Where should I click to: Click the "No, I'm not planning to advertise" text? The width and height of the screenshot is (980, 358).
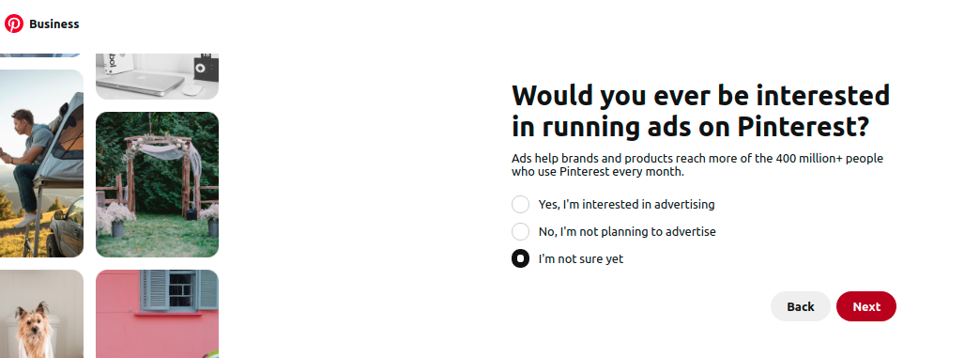point(627,231)
